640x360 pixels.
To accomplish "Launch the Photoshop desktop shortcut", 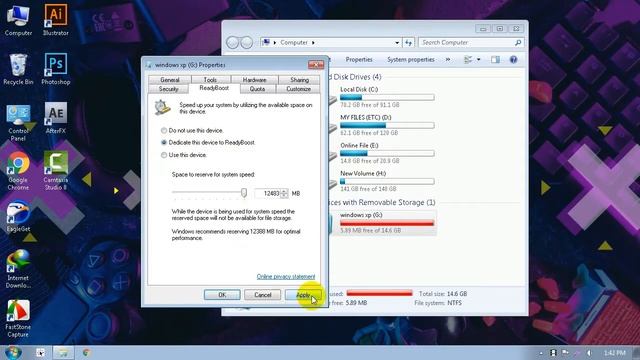I will [56, 69].
